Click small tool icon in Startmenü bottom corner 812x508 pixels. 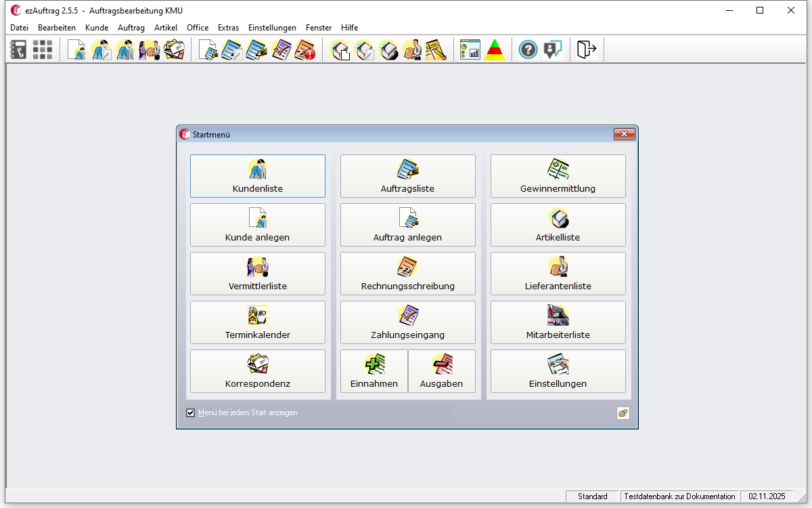623,413
